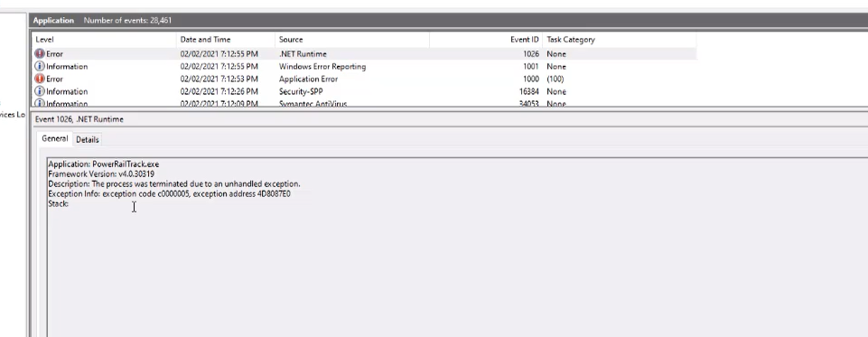Click the info icon of Security-SPP row
Viewport: 868px width, 337px height.
click(40, 91)
